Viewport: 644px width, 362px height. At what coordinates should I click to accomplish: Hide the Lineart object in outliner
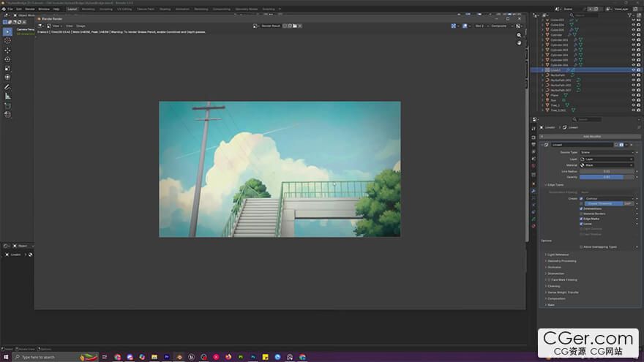pyautogui.click(x=634, y=70)
